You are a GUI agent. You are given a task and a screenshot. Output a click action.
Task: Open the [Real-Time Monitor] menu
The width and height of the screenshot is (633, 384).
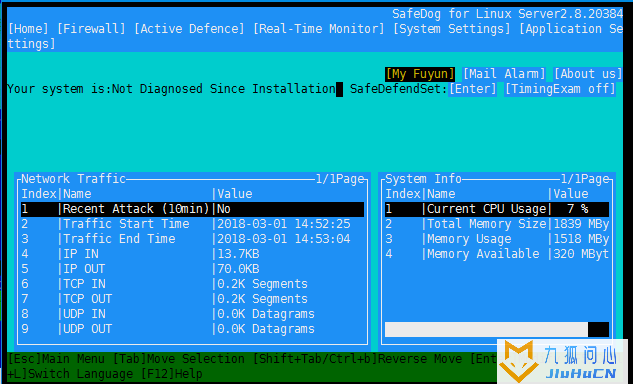pyautogui.click(x=319, y=29)
